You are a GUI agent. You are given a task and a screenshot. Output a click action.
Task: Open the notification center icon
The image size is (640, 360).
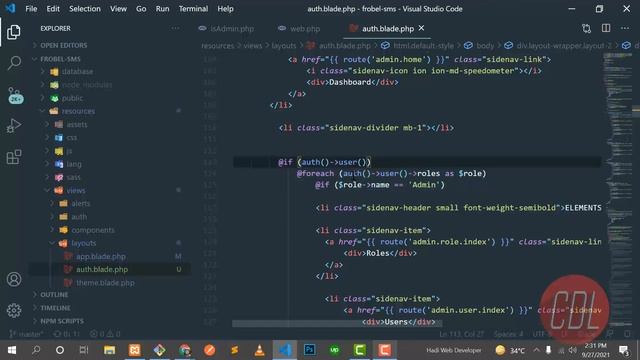pos(623,350)
